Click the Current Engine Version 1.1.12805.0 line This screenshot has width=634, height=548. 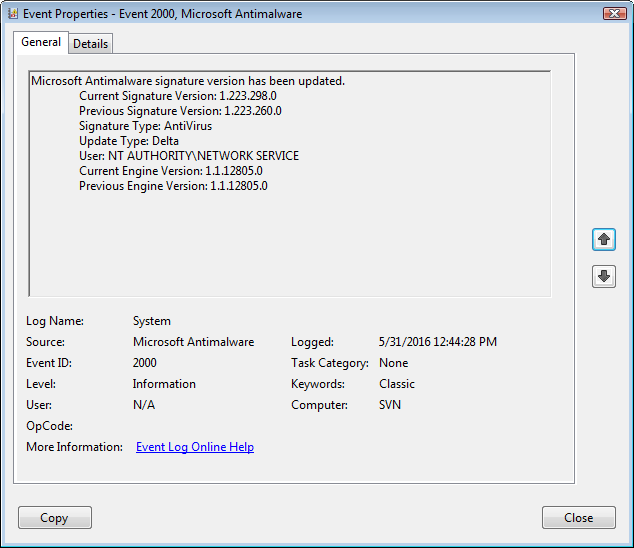pos(171,171)
